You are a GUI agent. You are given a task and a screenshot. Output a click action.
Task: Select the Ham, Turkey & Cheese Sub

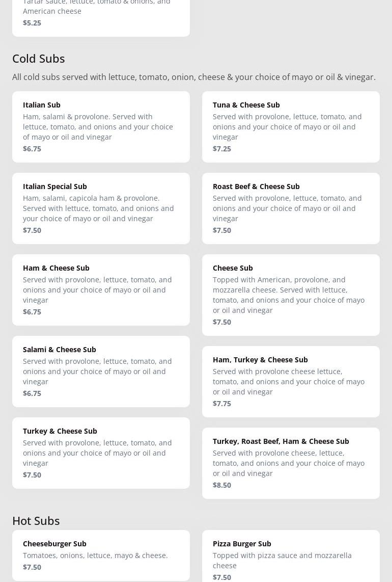(x=291, y=382)
